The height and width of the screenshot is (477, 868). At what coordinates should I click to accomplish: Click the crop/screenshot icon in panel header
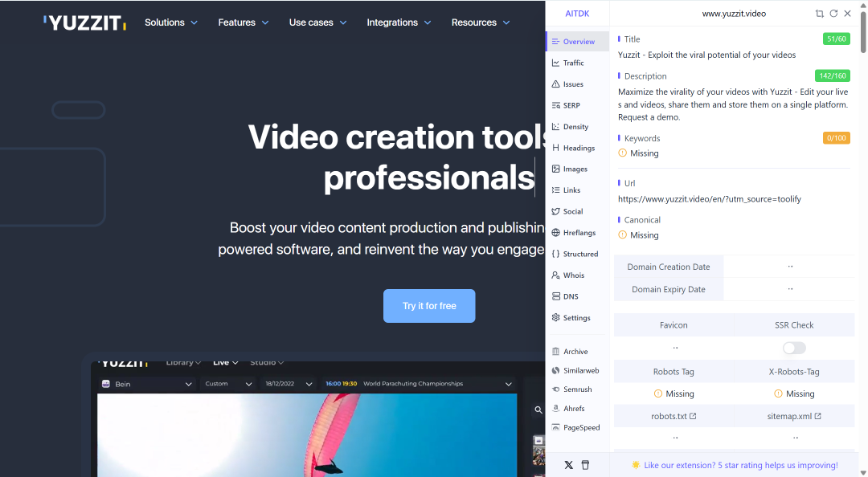pos(819,14)
